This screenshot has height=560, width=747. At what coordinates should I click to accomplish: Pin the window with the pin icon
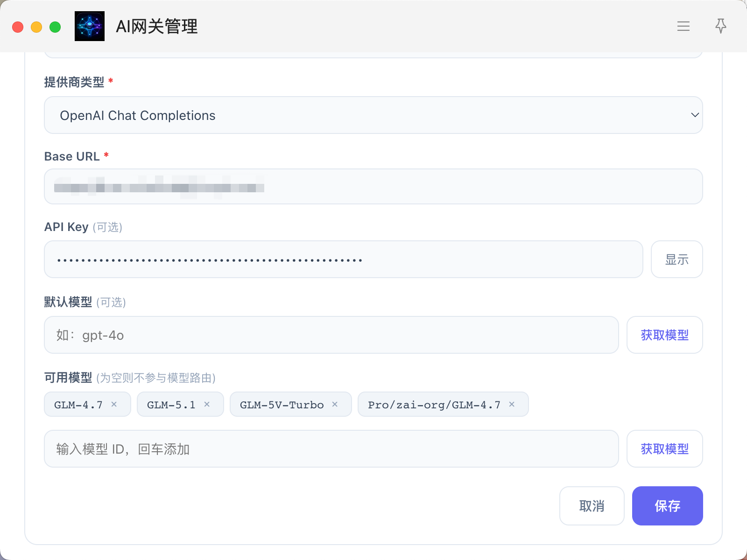click(721, 26)
